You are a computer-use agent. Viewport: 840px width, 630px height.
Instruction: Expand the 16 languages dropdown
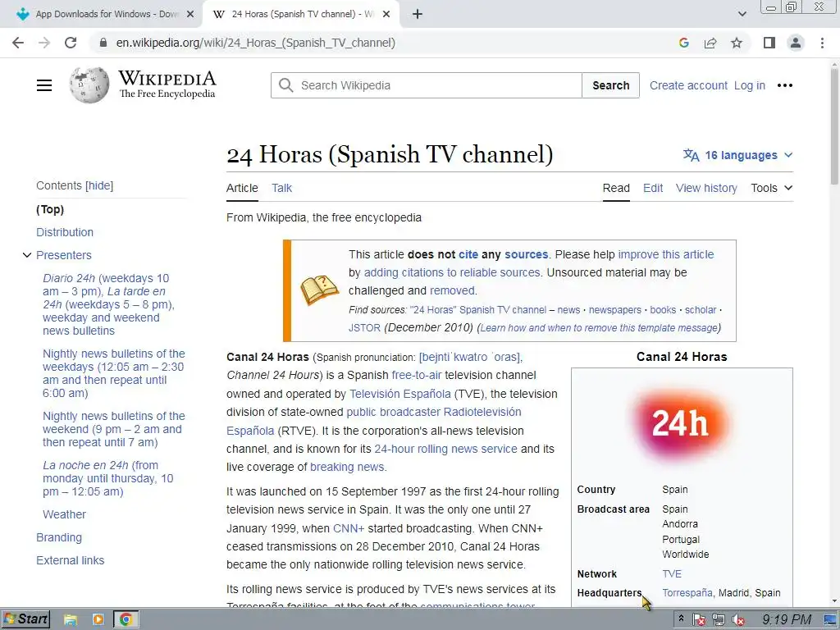point(737,155)
